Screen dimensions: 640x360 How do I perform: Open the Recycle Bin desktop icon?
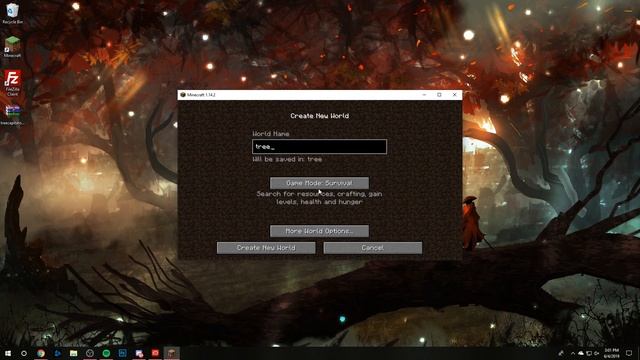(13, 13)
